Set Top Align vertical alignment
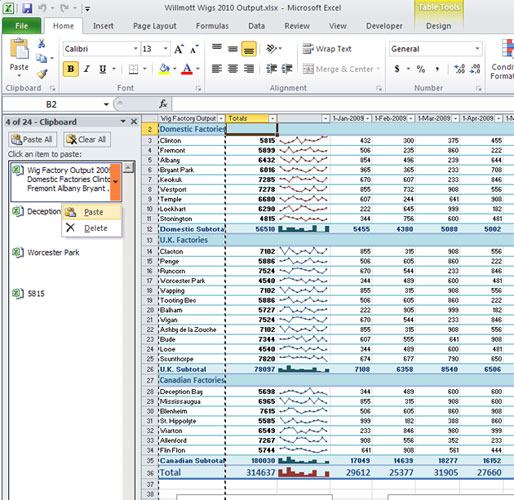The image size is (514, 500). point(217,47)
